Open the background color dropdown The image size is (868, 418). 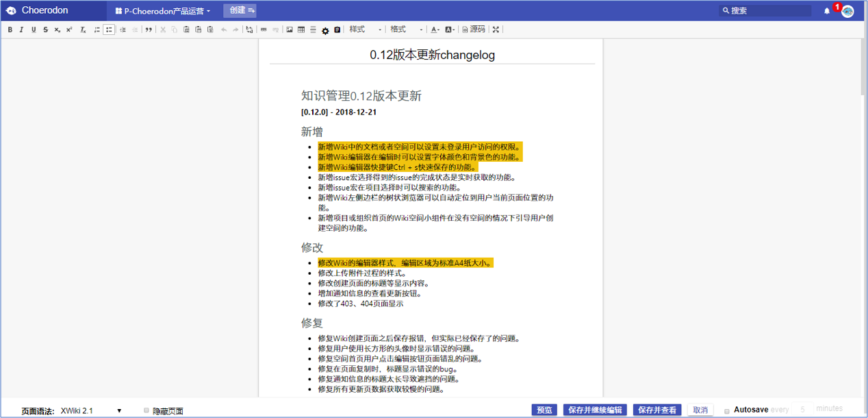pyautogui.click(x=450, y=29)
